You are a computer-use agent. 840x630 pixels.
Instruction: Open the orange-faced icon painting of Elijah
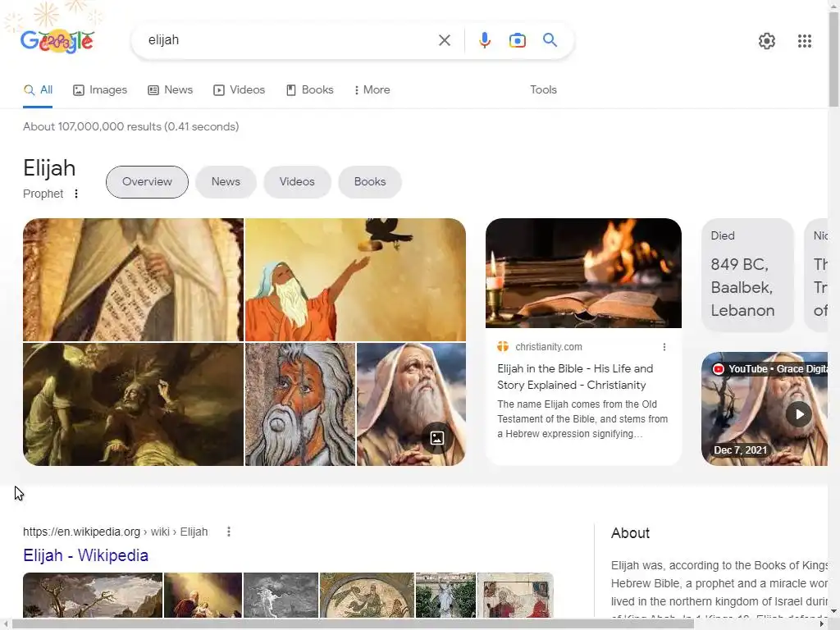(300, 404)
